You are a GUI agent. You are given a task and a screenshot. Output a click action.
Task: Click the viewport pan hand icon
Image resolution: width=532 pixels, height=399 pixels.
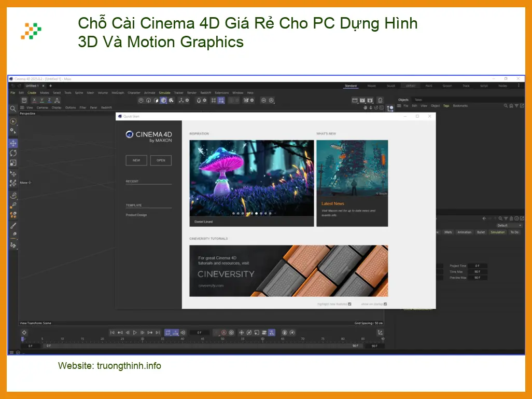(x=365, y=107)
